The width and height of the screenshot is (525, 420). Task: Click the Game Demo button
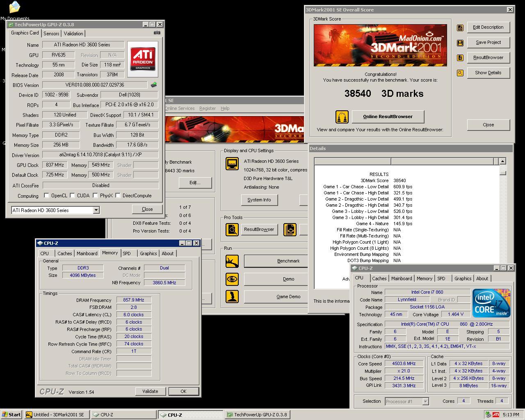point(276,297)
